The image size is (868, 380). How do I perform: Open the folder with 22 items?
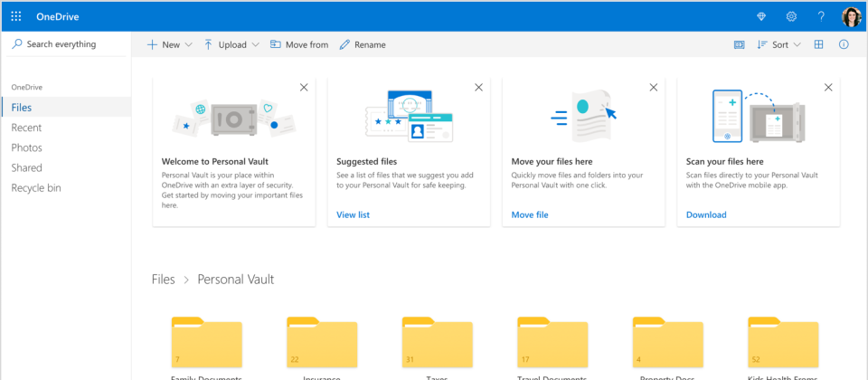[x=322, y=342]
